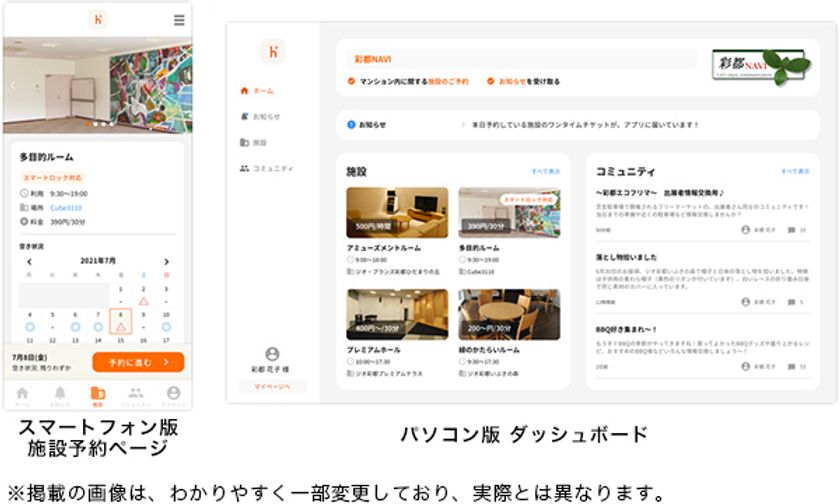Go to previous photo with the carousel left arrow
Viewport: 840px width, 504px height.
coord(13,85)
